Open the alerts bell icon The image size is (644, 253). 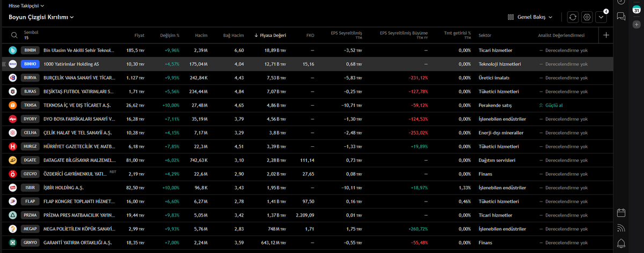(621, 243)
